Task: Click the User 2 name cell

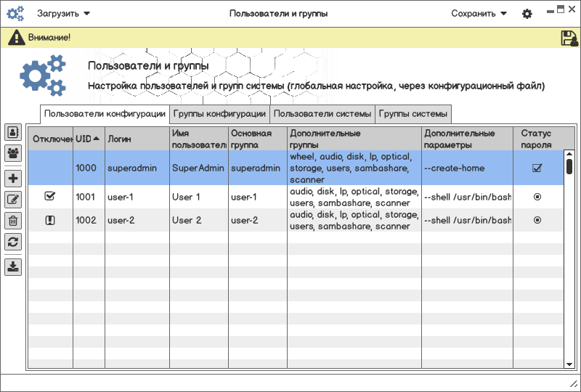Action: coord(199,220)
